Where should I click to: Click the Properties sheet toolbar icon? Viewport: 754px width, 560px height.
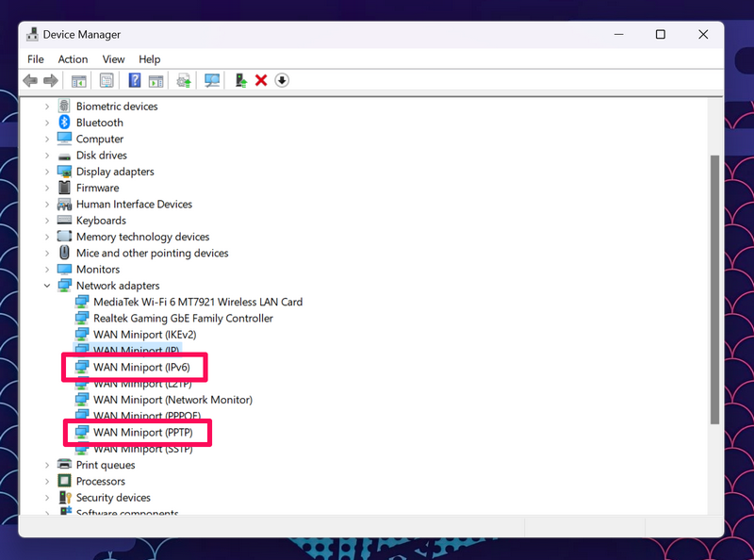tap(107, 81)
